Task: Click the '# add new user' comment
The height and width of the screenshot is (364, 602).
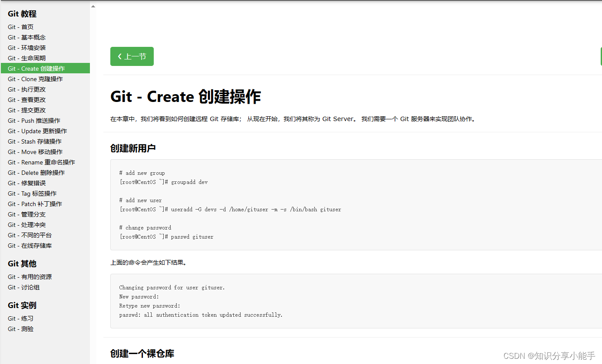Action: pos(140,200)
